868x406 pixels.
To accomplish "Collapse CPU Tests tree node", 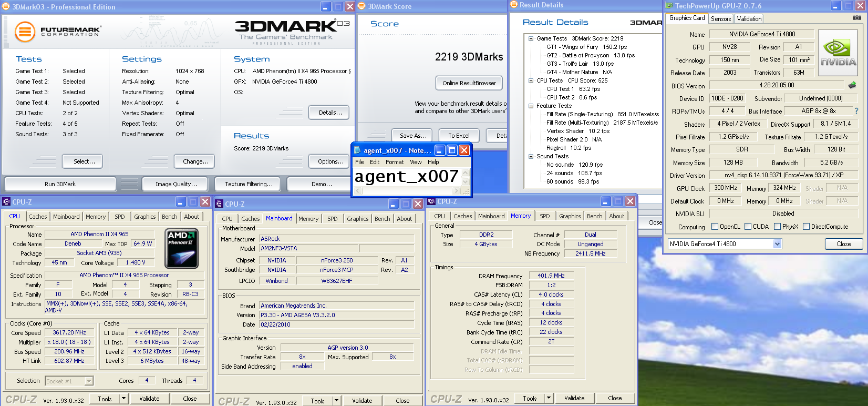I will (531, 80).
